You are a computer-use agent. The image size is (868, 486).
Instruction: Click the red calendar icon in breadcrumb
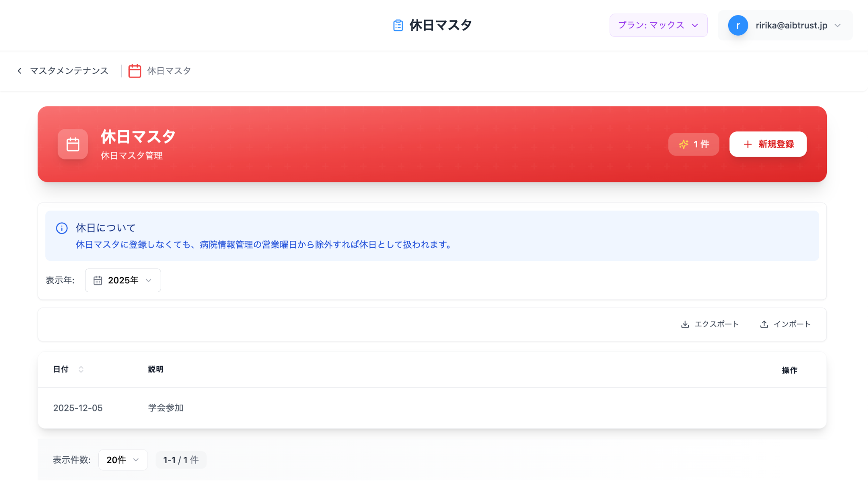[x=135, y=71]
